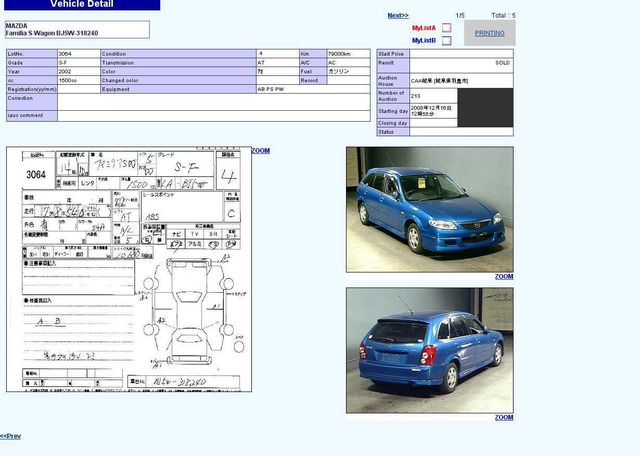Image resolution: width=640 pixels, height=456 pixels.
Task: Select the Familia S Wagon BJ5W-318240 title
Action: click(x=52, y=33)
